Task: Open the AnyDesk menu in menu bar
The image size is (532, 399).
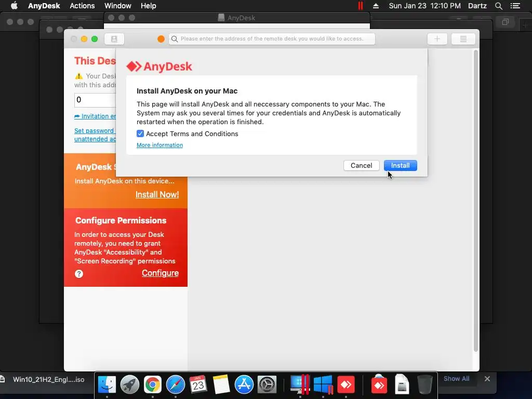Action: tap(44, 6)
